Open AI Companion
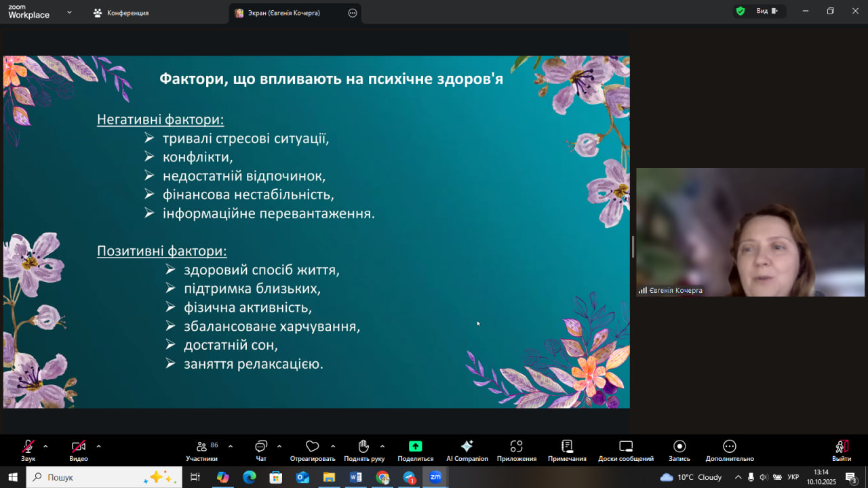 (x=467, y=447)
